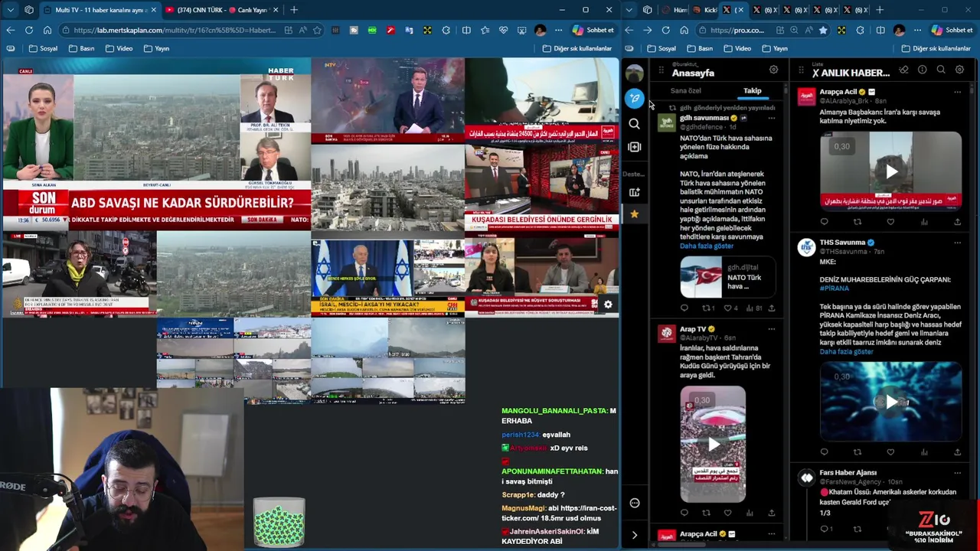This screenshot has height=551, width=980.
Task: Expand the X Pro sidebar with bottom chevron
Action: click(x=634, y=535)
